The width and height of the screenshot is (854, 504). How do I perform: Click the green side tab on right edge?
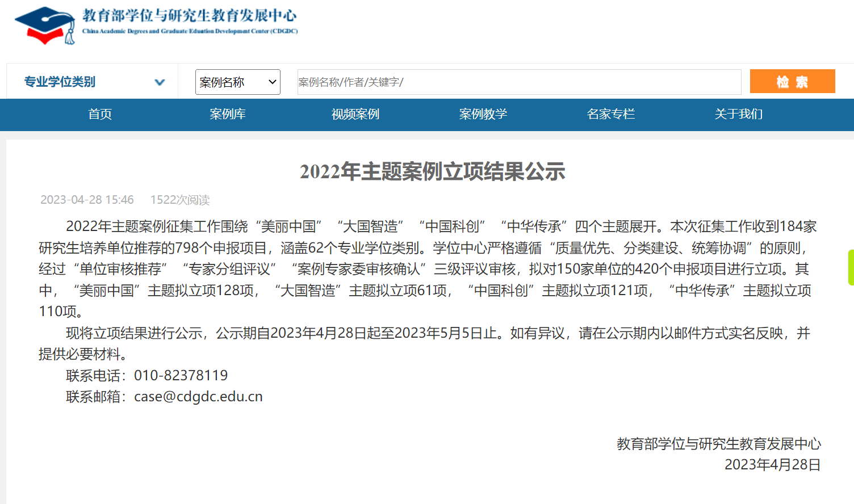tap(851, 267)
